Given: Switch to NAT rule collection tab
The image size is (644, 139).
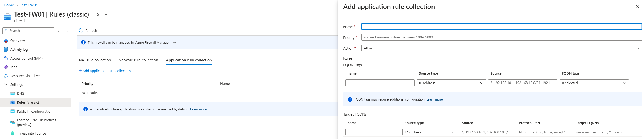Looking at the screenshot, I should point(95,60).
